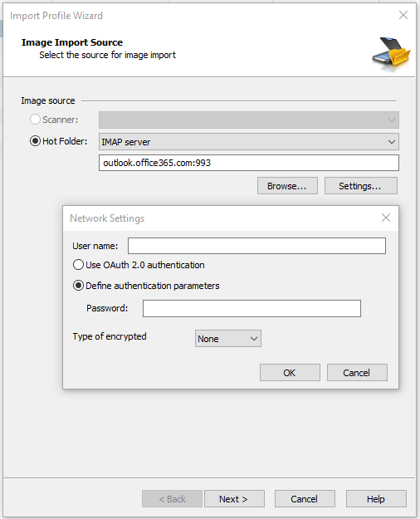420x519 pixels.
Task: Go to the Next wizard step
Action: pyautogui.click(x=234, y=499)
